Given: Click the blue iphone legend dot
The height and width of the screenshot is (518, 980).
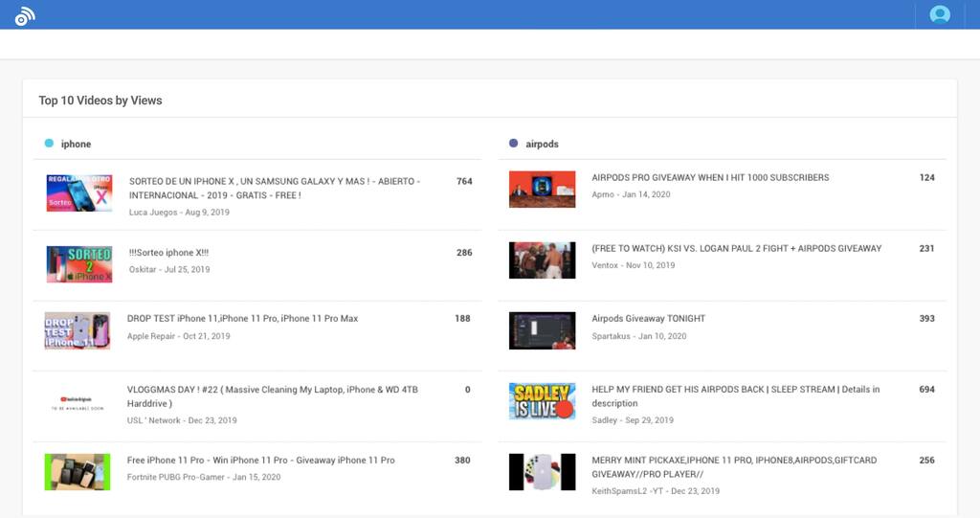Looking at the screenshot, I should [49, 144].
